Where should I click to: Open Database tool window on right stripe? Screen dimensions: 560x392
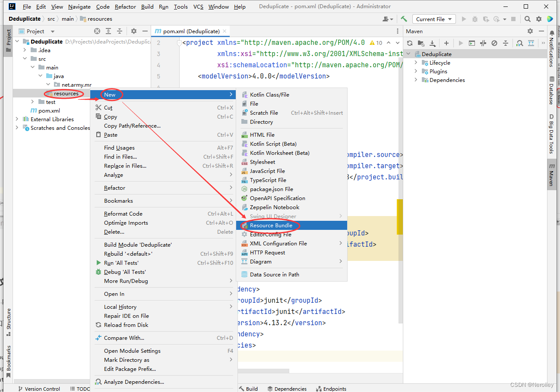(x=551, y=91)
